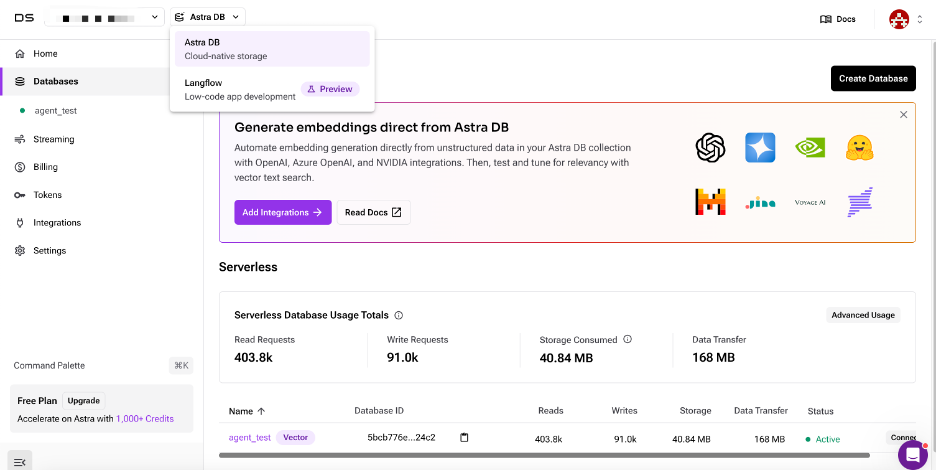
Task: Click the blue Azure OpenAI sparkle logo
Action: pyautogui.click(x=760, y=147)
